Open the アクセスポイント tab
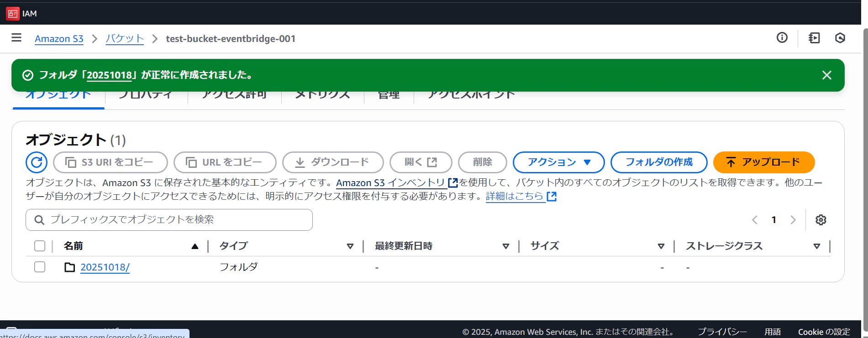This screenshot has width=868, height=338. (471, 96)
